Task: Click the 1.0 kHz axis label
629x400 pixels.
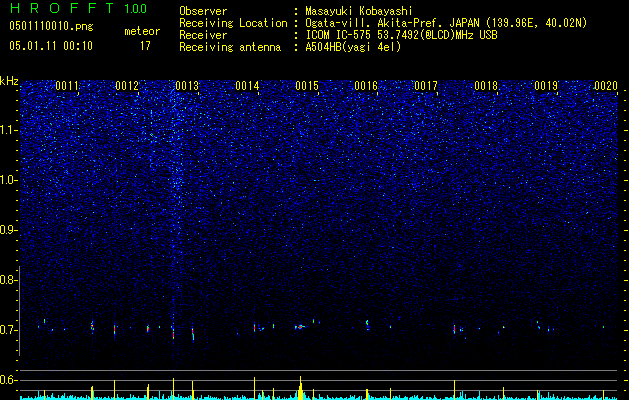Action: [x=9, y=180]
